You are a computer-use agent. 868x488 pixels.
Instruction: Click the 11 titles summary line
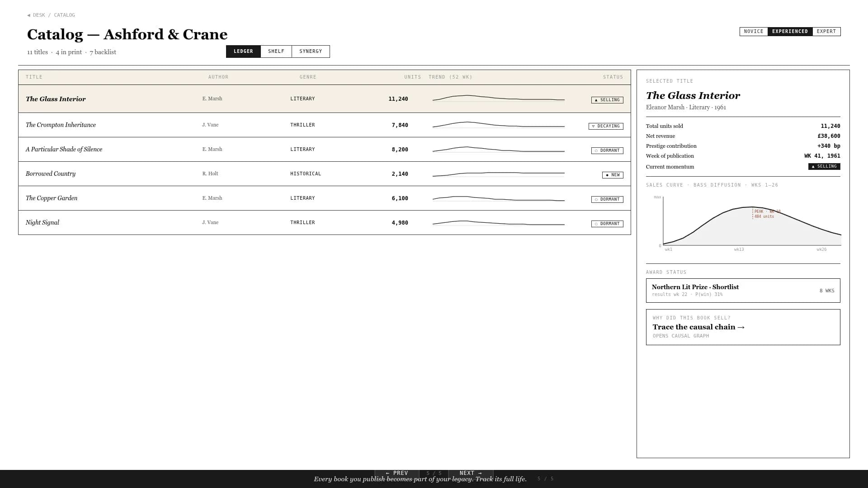(71, 52)
